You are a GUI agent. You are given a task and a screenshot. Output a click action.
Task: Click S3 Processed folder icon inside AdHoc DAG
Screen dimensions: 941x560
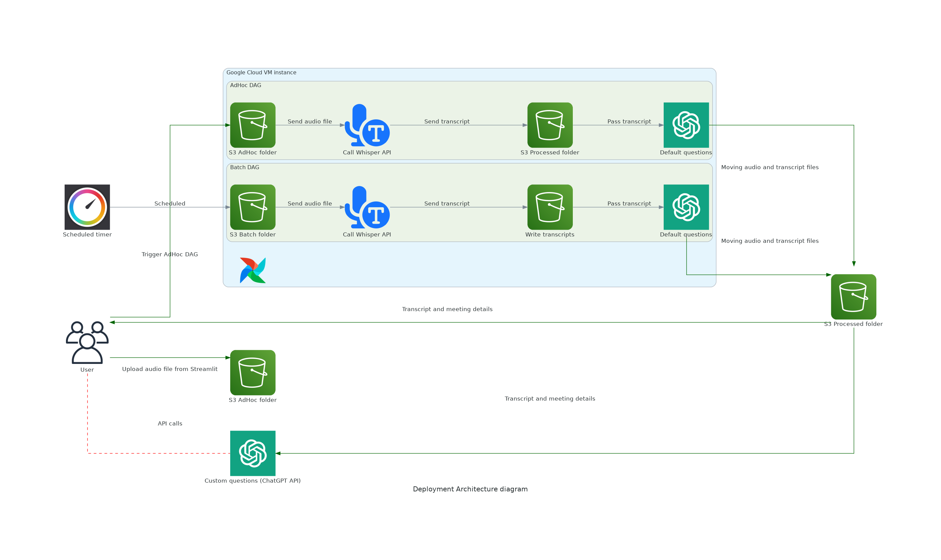[550, 125]
